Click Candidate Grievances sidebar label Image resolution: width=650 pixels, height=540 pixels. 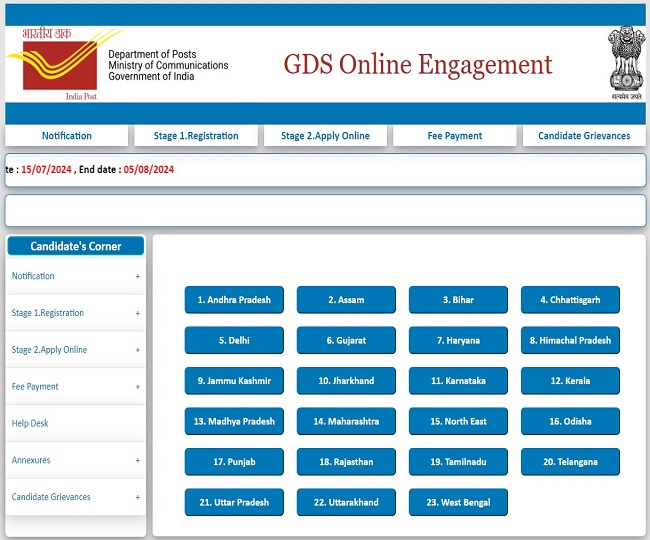pyautogui.click(x=51, y=497)
